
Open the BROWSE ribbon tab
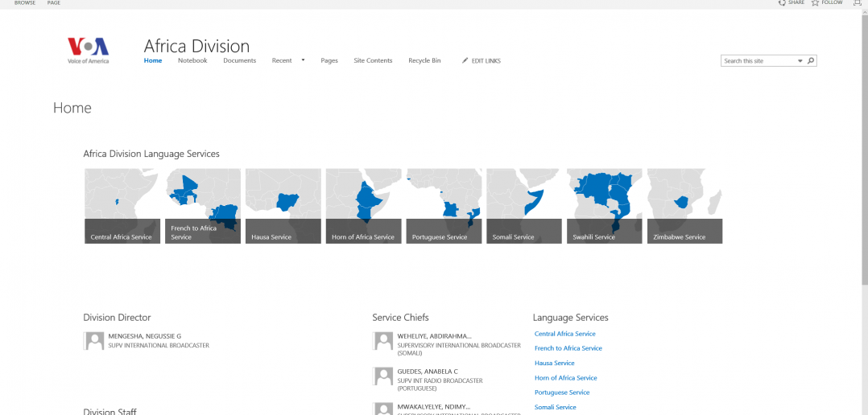(x=25, y=2)
